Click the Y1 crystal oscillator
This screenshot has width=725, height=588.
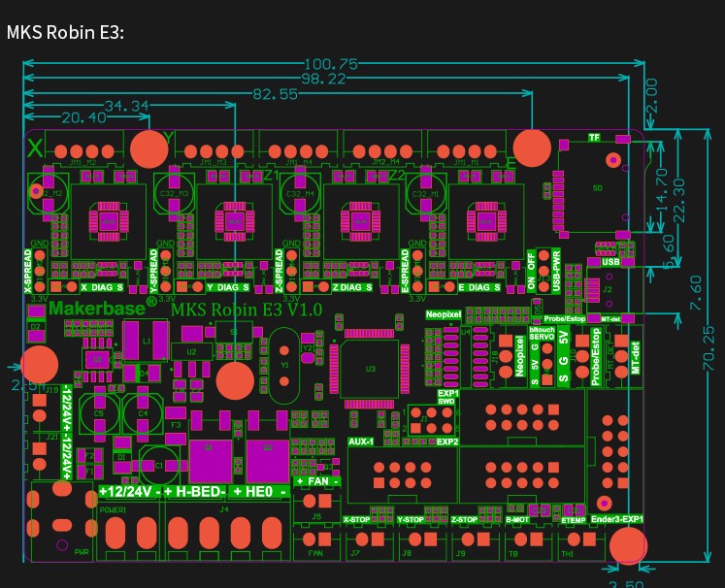284,365
